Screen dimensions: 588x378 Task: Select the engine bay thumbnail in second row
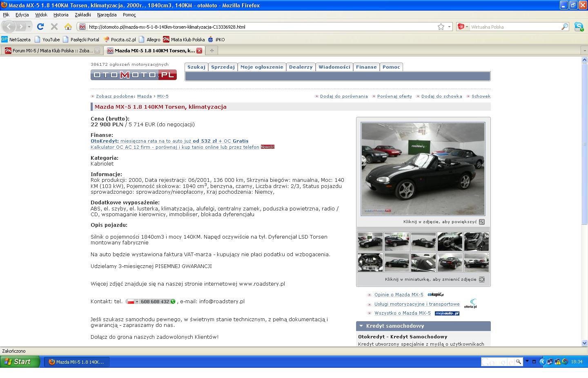point(370,262)
